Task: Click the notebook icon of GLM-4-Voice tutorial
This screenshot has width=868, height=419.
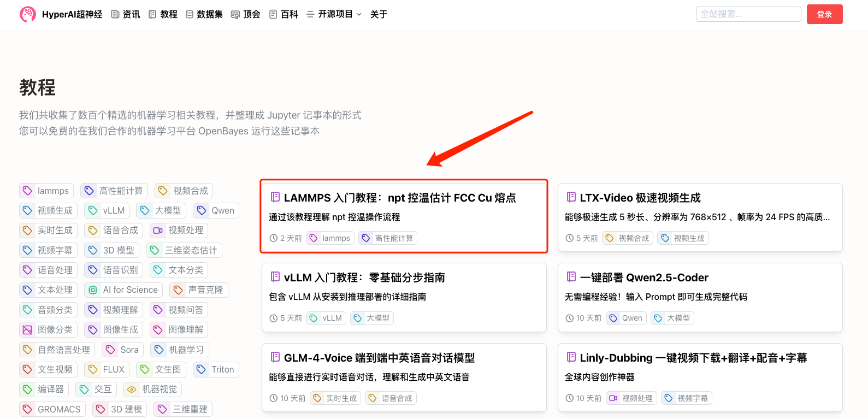Action: 275,357
